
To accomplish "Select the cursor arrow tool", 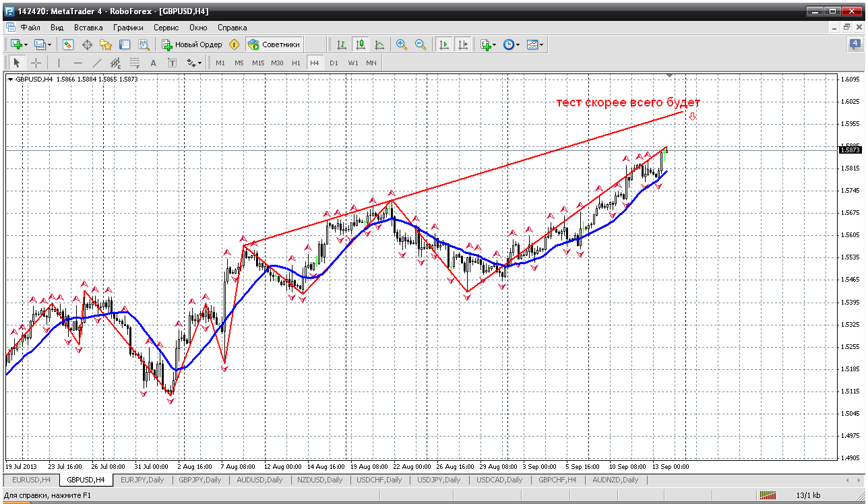I will 17,63.
